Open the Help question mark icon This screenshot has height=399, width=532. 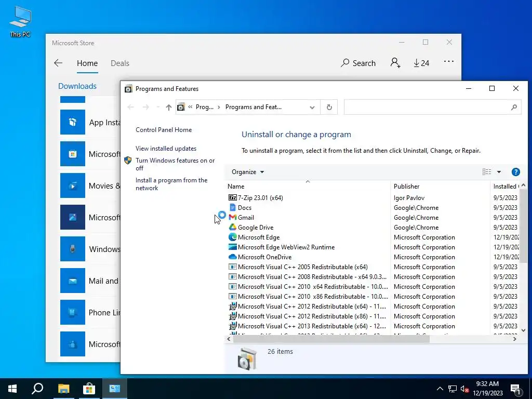[x=516, y=172]
